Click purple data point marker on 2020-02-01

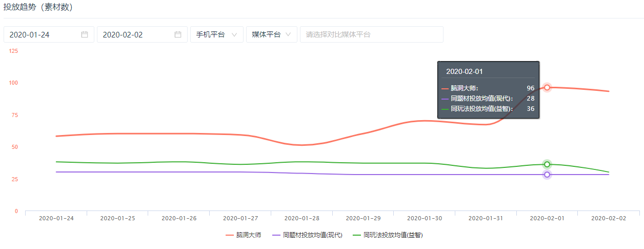pos(547,175)
